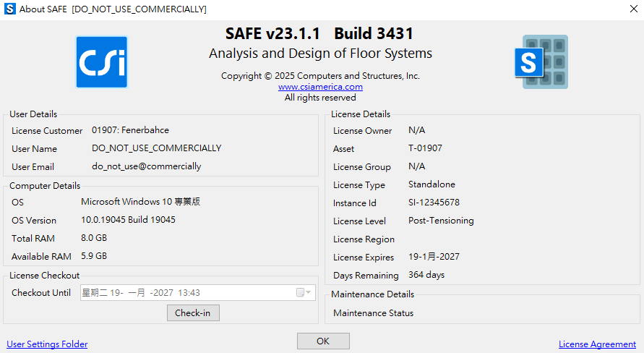Click License Expires value 19-1月-2027
Viewport: 644px width, 353px height.
tap(434, 256)
